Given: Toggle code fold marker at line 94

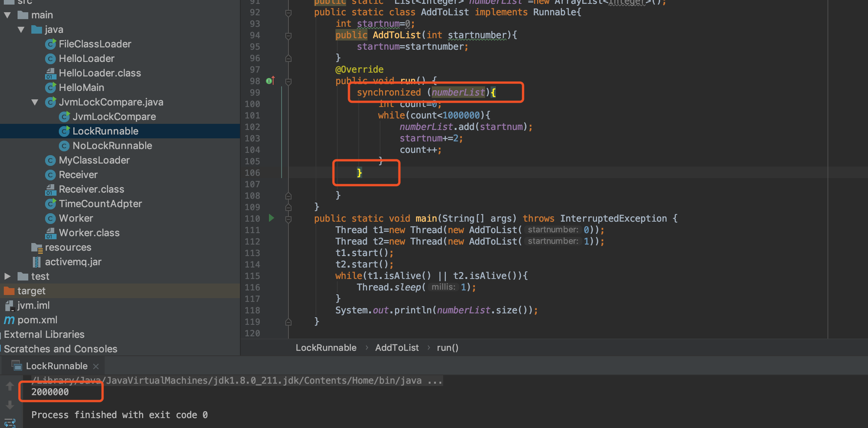Looking at the screenshot, I should pyautogui.click(x=288, y=36).
